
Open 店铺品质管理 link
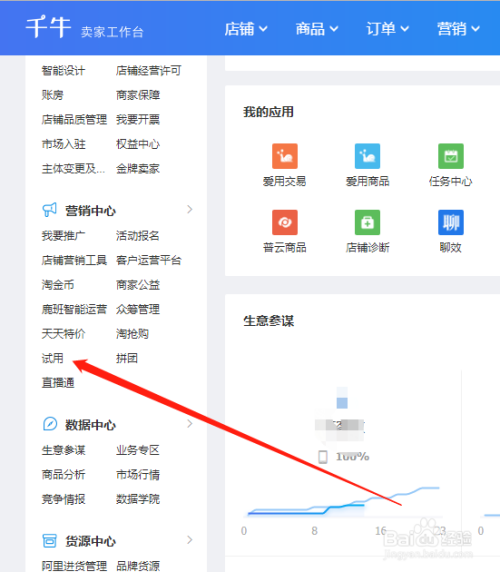74,119
